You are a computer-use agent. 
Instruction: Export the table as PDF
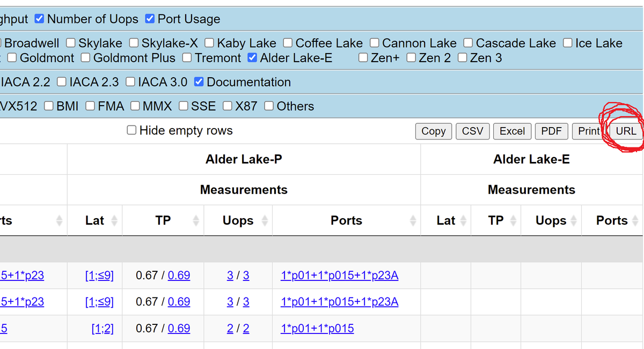(x=552, y=131)
